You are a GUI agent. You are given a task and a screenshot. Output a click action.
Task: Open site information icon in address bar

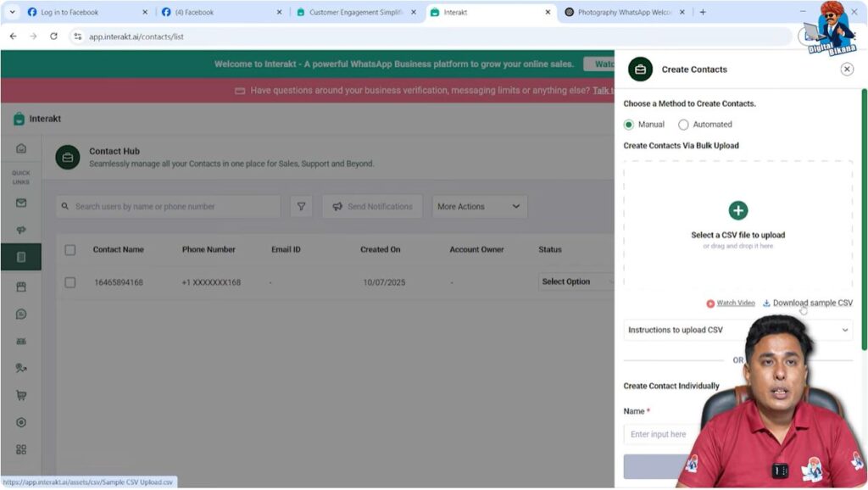coord(77,36)
